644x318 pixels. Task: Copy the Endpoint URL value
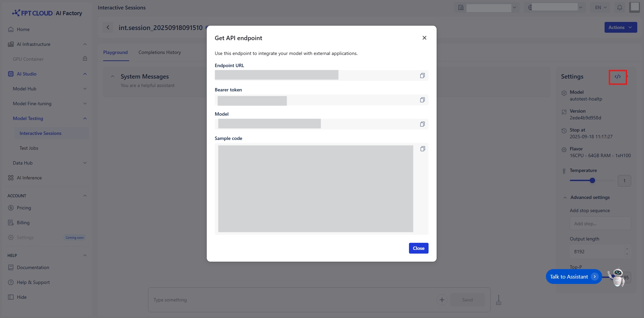[422, 76]
